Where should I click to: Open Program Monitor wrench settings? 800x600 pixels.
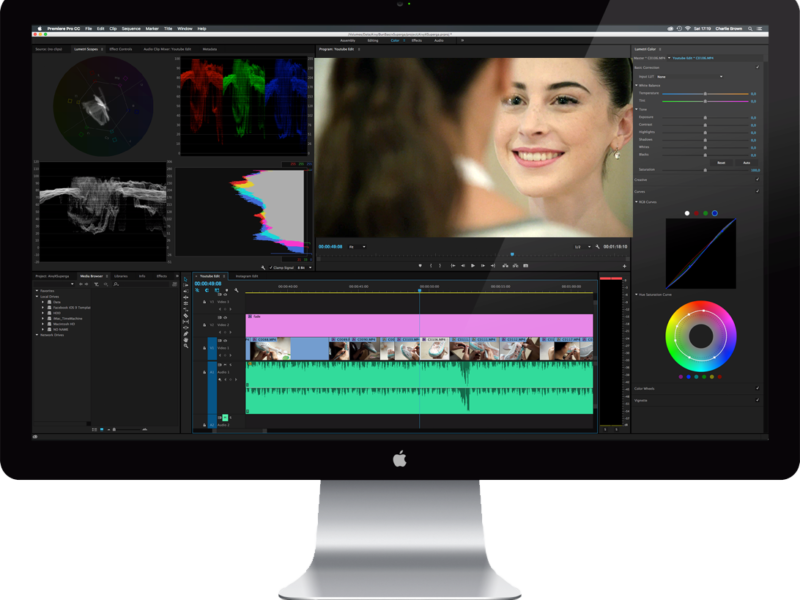(597, 246)
